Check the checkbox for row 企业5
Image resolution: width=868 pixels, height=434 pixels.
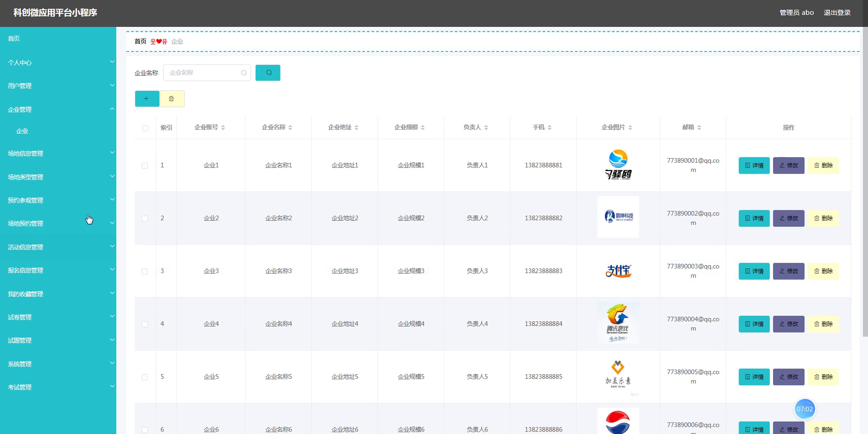(145, 377)
